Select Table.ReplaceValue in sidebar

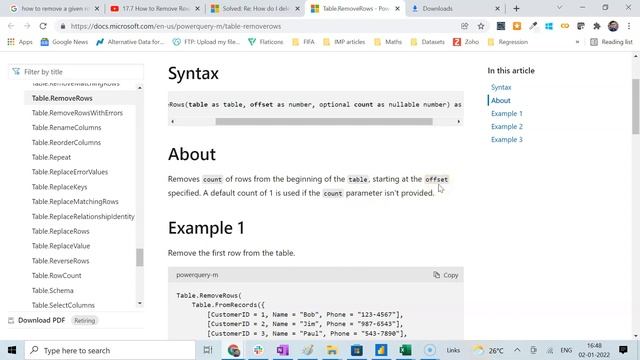coord(61,246)
